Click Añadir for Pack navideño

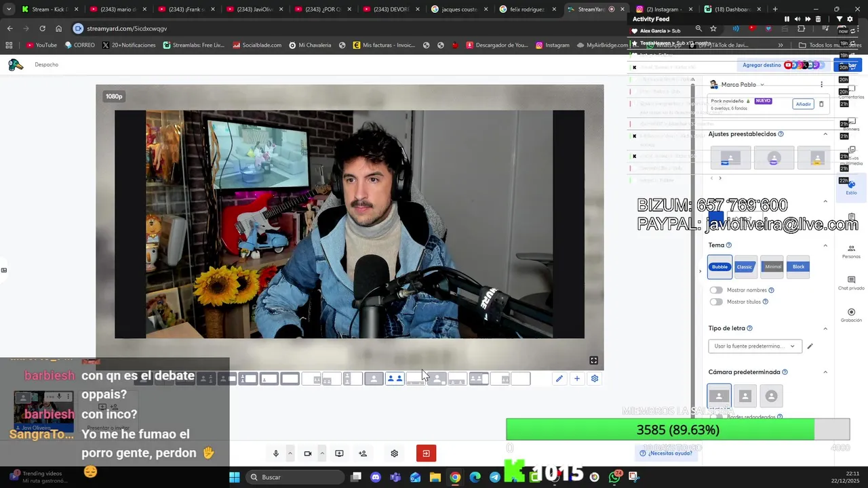pos(803,104)
